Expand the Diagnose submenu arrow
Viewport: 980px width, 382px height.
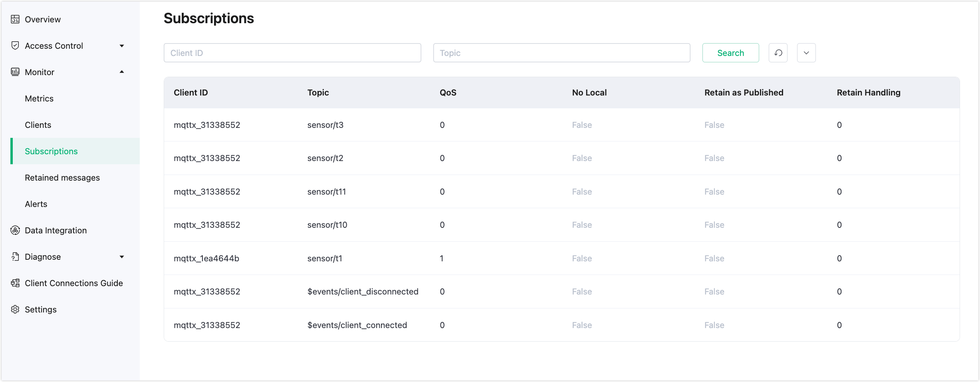click(122, 257)
